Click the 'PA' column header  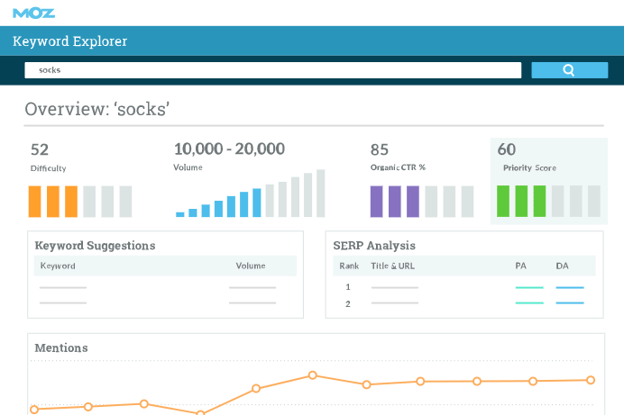pos(521,266)
